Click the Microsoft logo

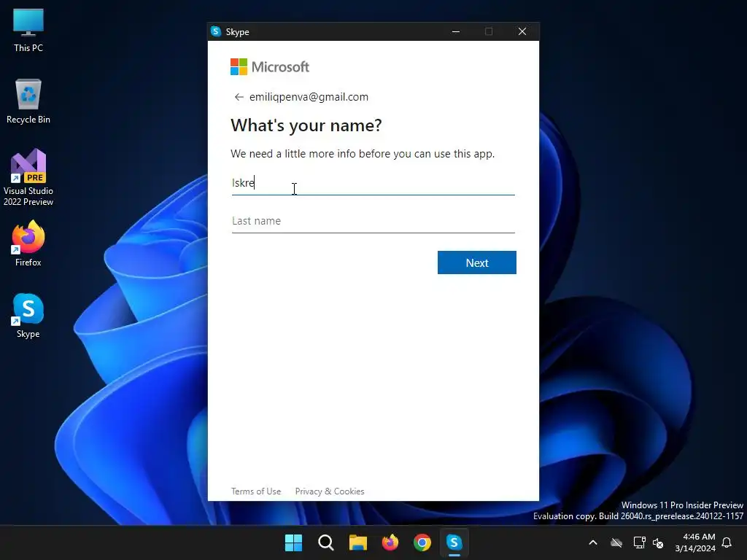(270, 66)
